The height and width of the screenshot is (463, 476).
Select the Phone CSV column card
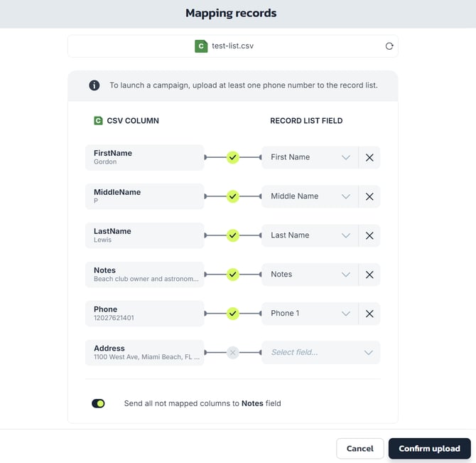pyautogui.click(x=144, y=314)
